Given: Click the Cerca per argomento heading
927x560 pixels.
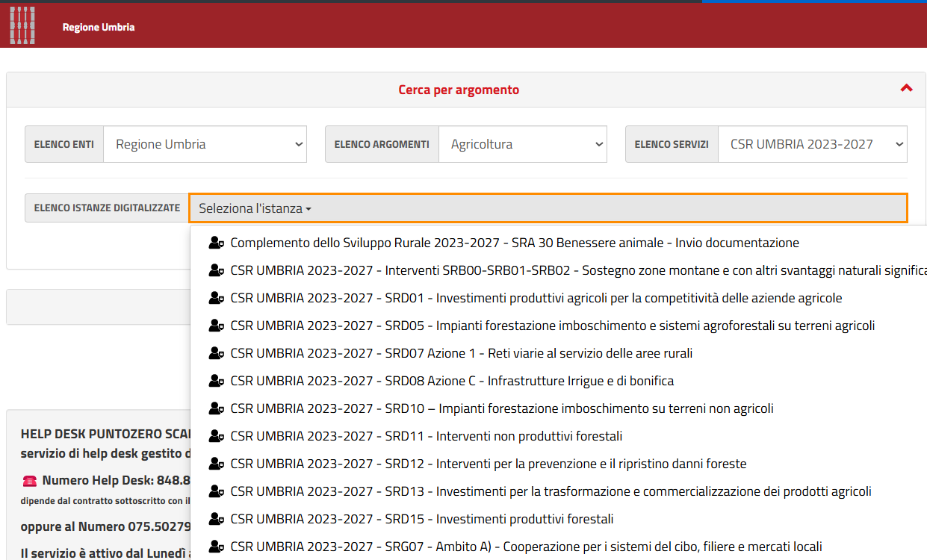Looking at the screenshot, I should (459, 90).
